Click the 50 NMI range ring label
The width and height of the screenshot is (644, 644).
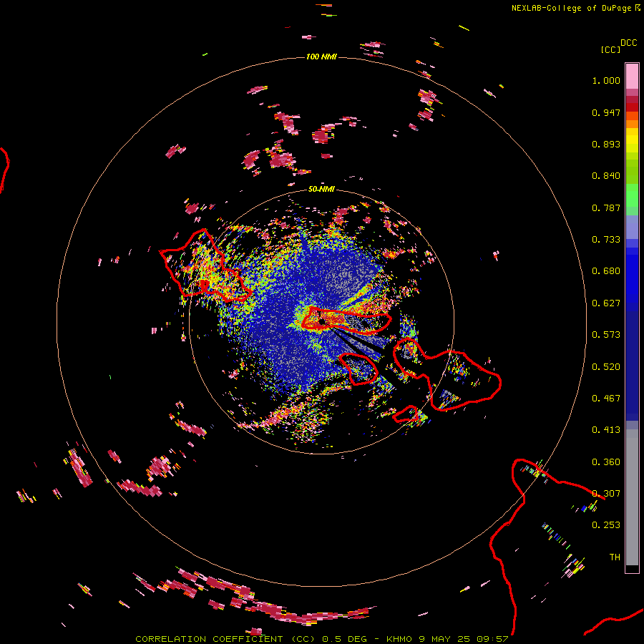321,189
